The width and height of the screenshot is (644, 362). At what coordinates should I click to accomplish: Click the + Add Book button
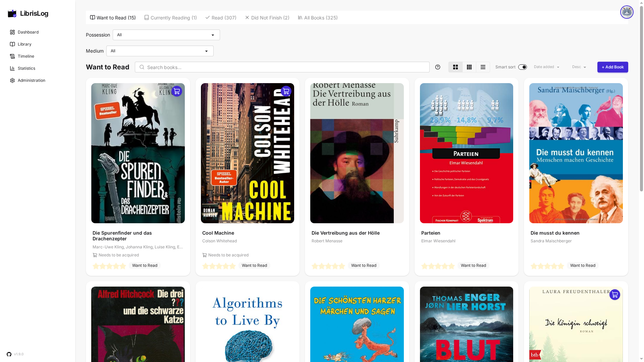tap(612, 67)
